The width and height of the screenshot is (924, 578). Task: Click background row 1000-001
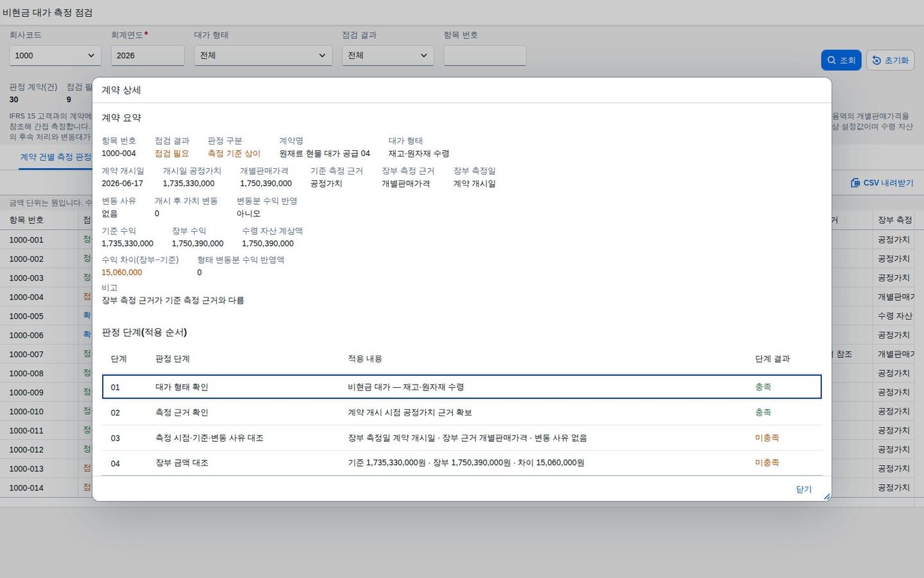[26, 240]
